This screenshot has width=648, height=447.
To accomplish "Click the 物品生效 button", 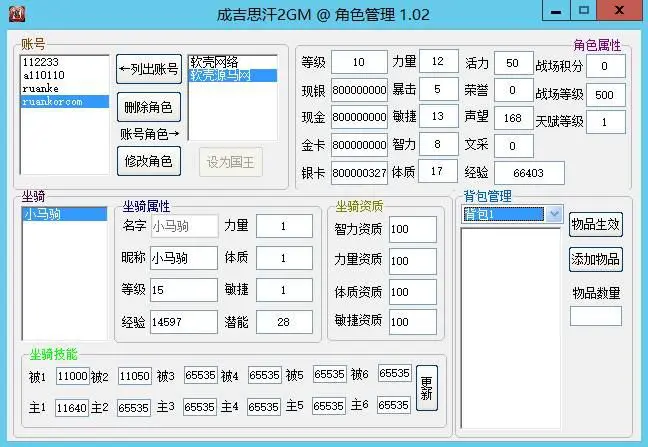I will [x=596, y=224].
